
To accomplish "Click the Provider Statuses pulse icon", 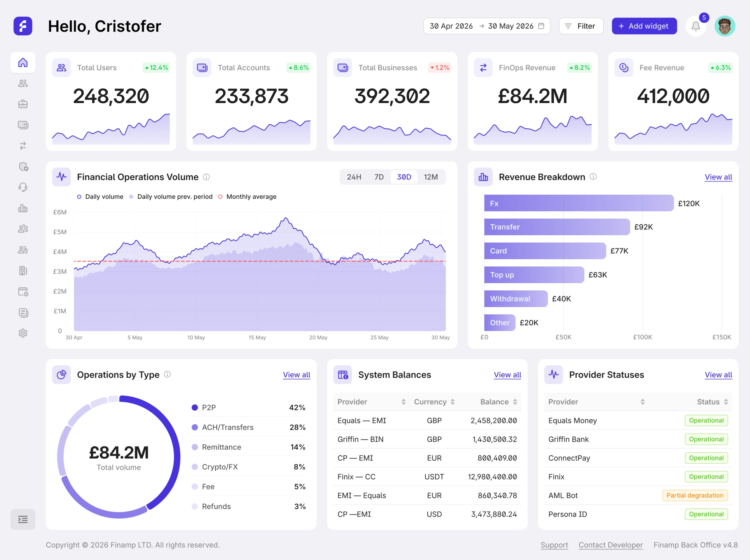I will click(x=553, y=375).
